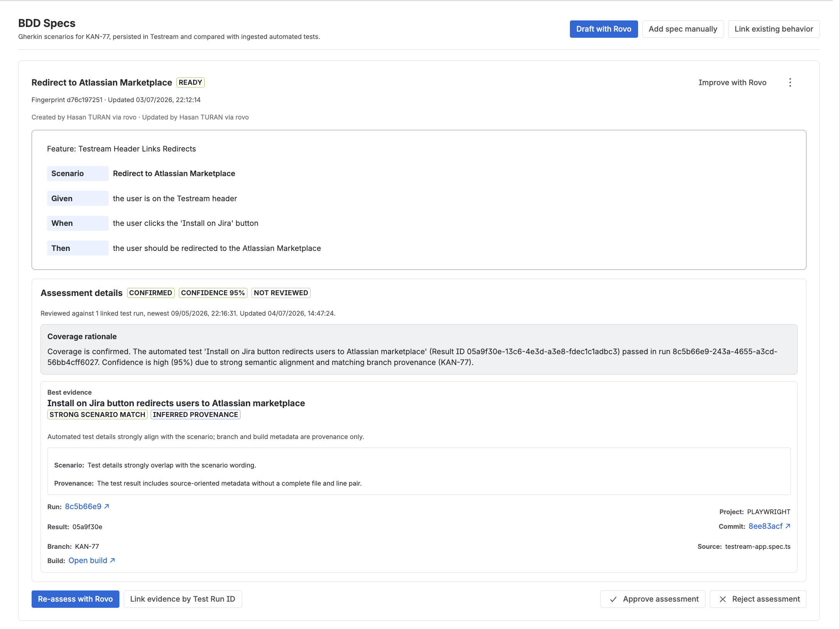Reject the assessment
The image size is (840, 629).
tap(758, 599)
